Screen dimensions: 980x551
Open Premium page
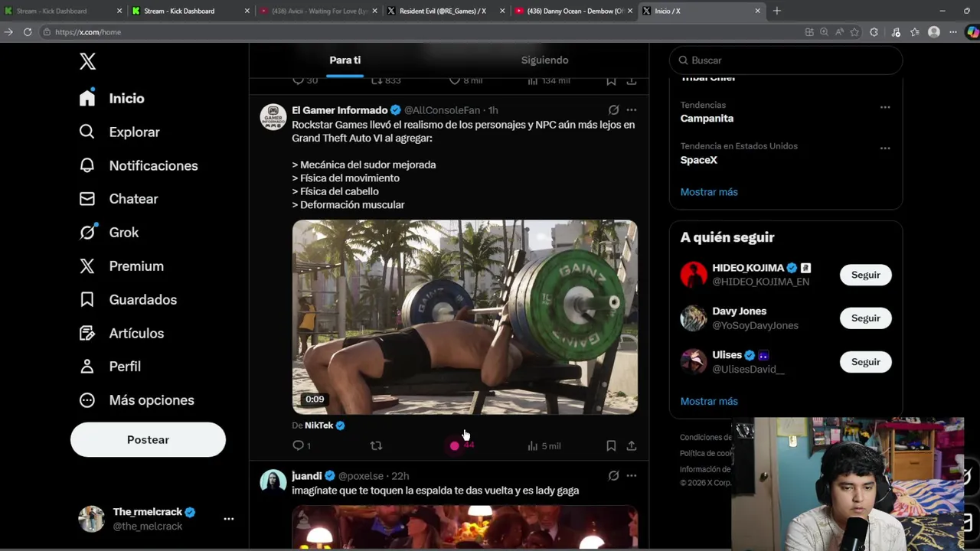(x=122, y=266)
